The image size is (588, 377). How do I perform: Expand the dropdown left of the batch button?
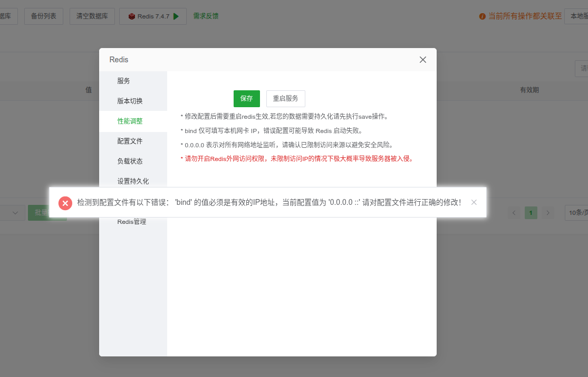[15, 213]
